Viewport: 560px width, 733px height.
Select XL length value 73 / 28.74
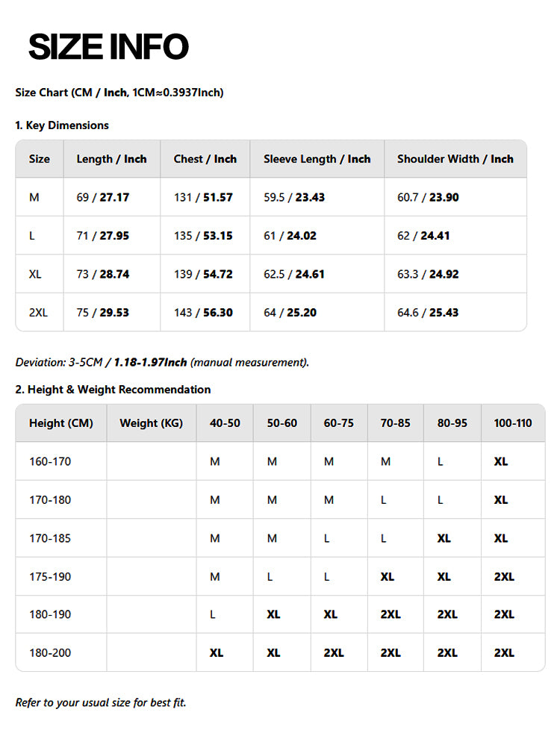[102, 274]
